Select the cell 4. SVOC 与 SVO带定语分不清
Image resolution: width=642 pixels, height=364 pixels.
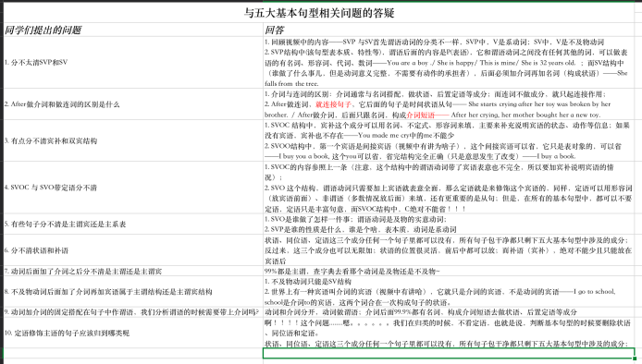(x=133, y=188)
